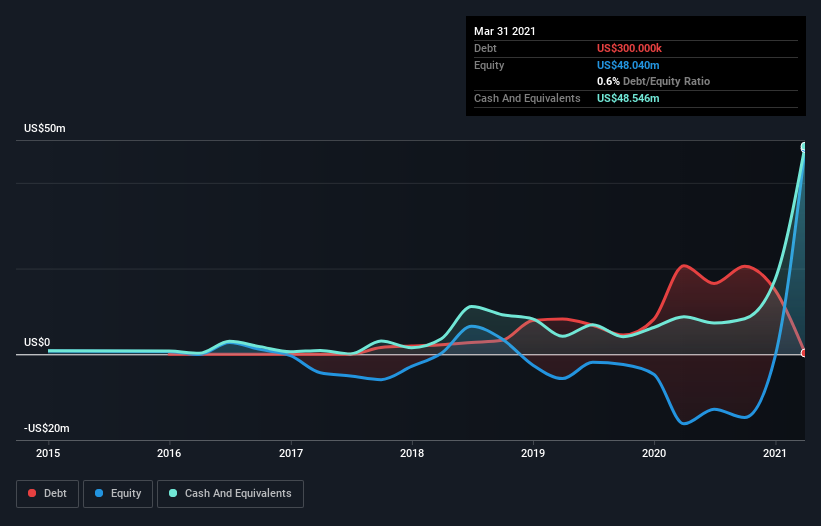Click the 2018 x-axis label
Screen dimensions: 821x526
tap(412, 453)
